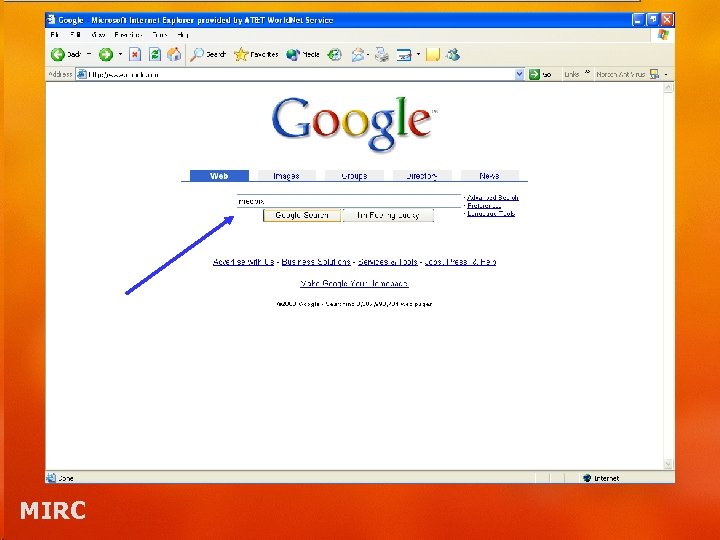Screen dimensions: 720x540
Task: Switch to the News tab
Action: point(489,176)
